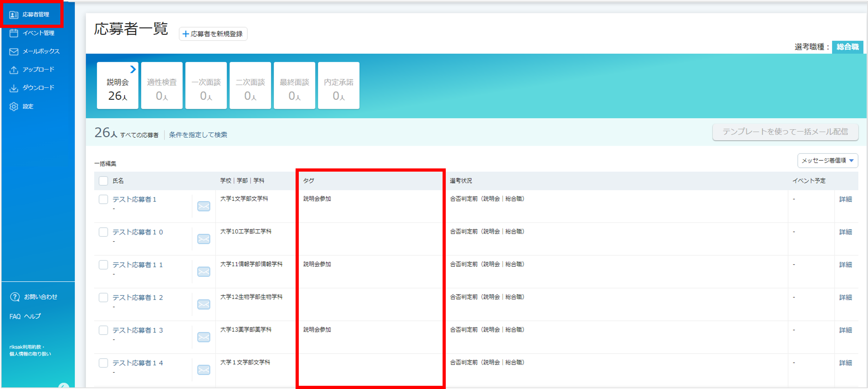The image size is (868, 389).
Task: Click 応募者を新規登録 button
Action: click(x=213, y=34)
